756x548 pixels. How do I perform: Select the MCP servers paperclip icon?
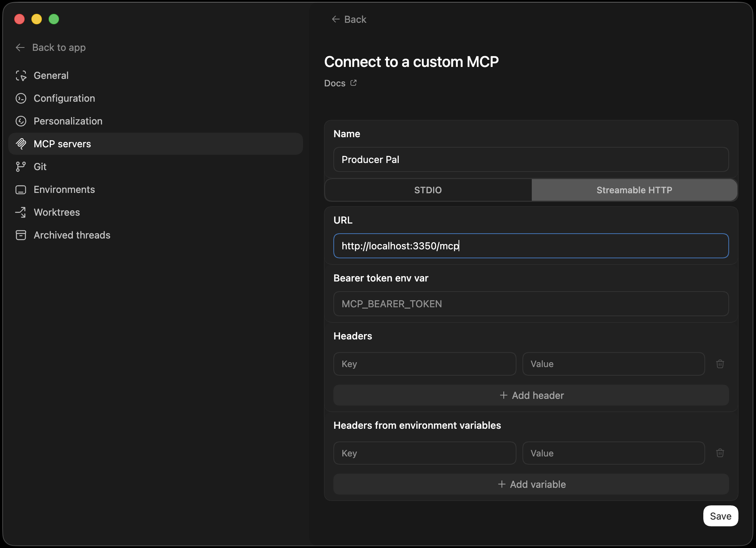pyautogui.click(x=21, y=144)
